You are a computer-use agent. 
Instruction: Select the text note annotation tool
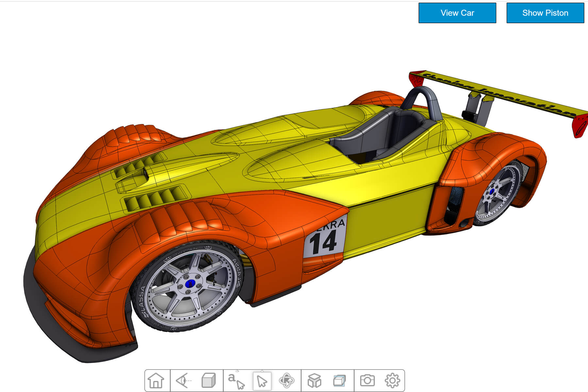pos(236,381)
